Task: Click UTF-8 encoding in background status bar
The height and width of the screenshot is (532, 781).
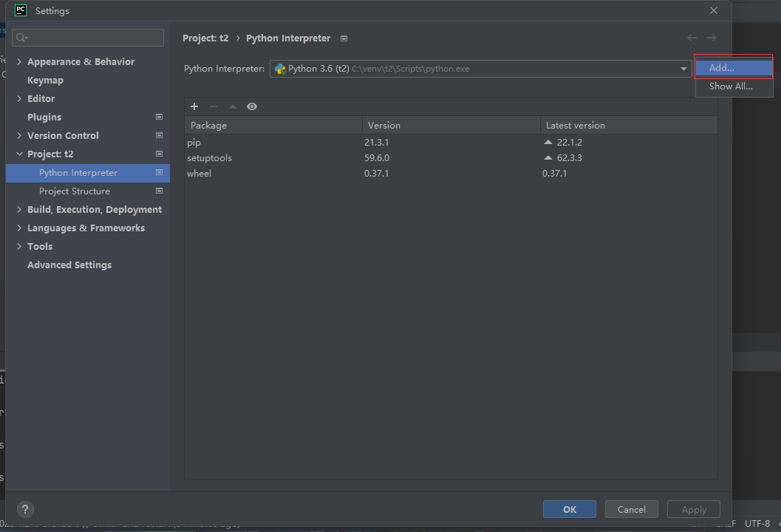Action: click(757, 524)
